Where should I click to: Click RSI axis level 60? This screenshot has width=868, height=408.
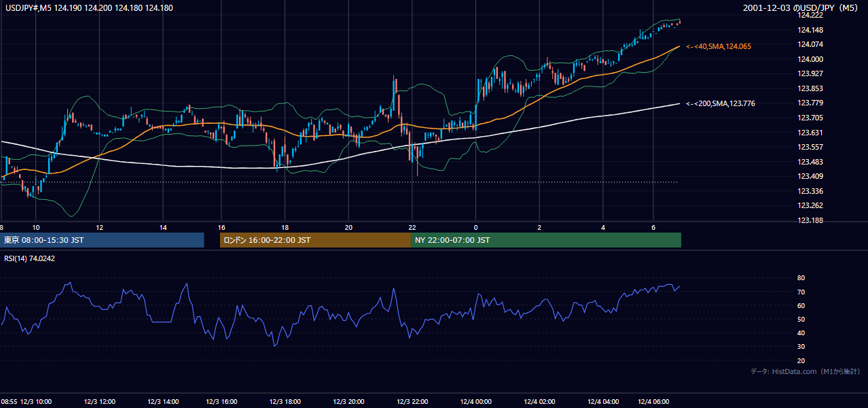pyautogui.click(x=801, y=305)
